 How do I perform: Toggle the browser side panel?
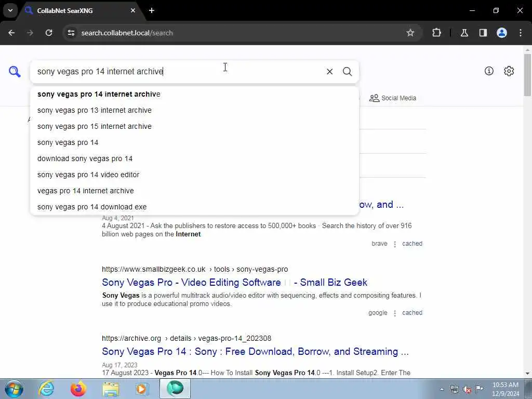tap(483, 33)
